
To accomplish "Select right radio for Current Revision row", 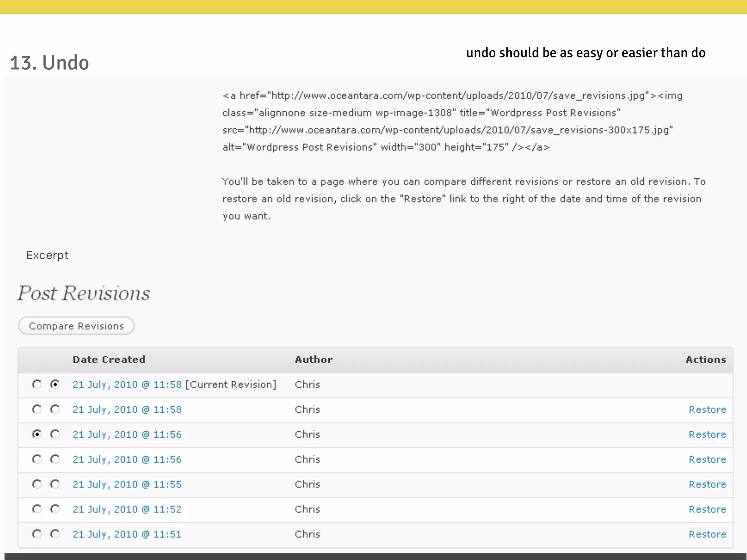I will pos(55,384).
